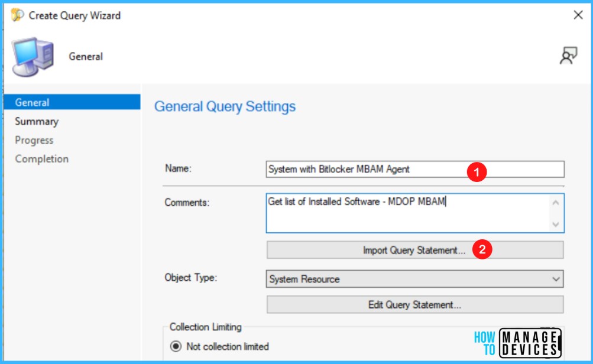Click the Comments: label
593x364 pixels.
187,203
